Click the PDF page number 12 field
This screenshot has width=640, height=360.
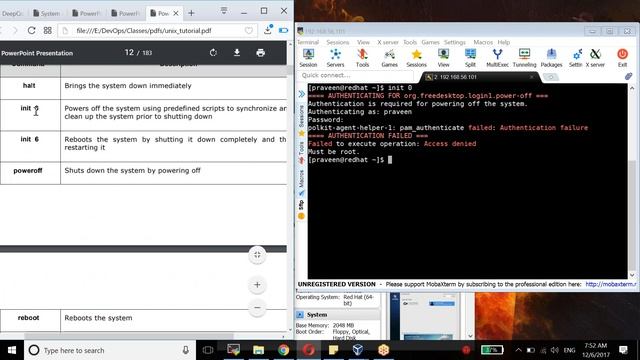click(129, 53)
